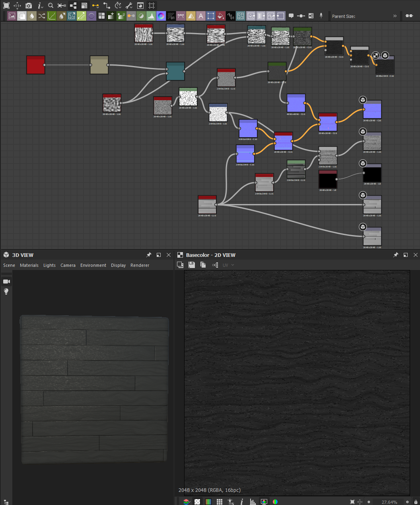Expand the Parent Size overflow chevron
Viewport: 420px width, 505px height.
pyautogui.click(x=395, y=16)
